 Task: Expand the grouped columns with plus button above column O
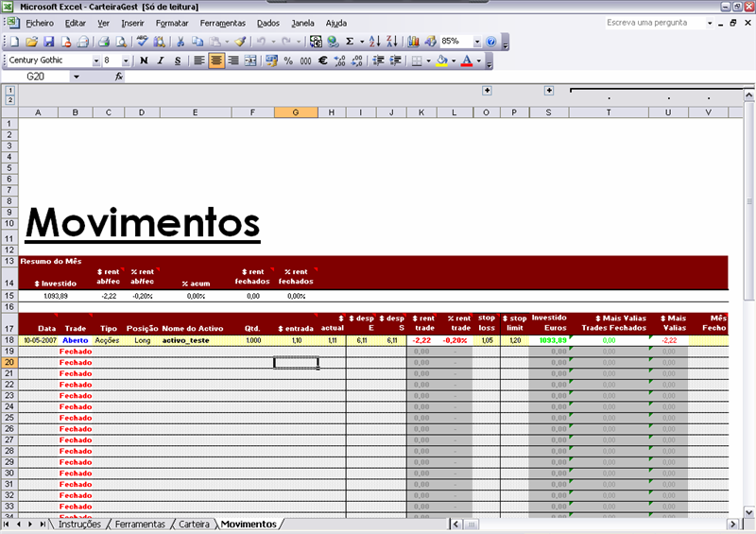pos(487,91)
